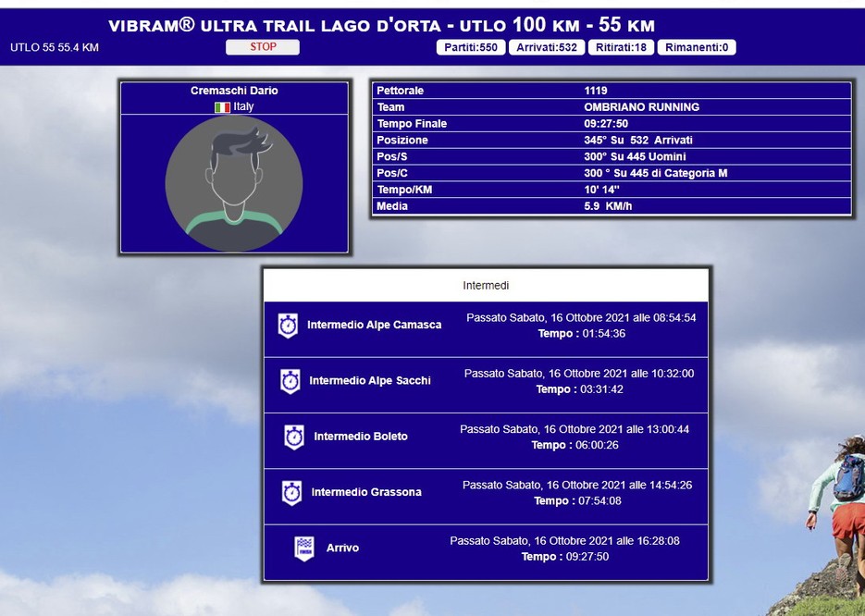Click the Pos/C row label
This screenshot has height=616, width=865.
[392, 173]
